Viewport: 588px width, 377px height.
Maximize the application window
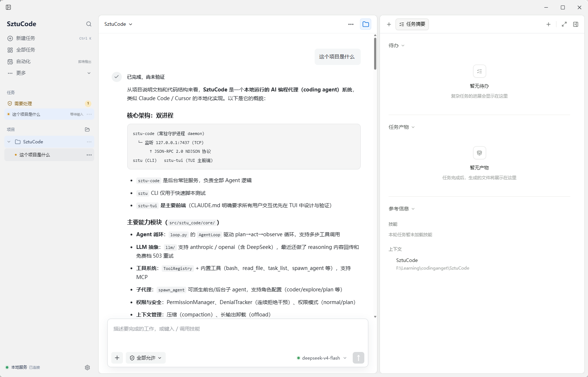563,7
